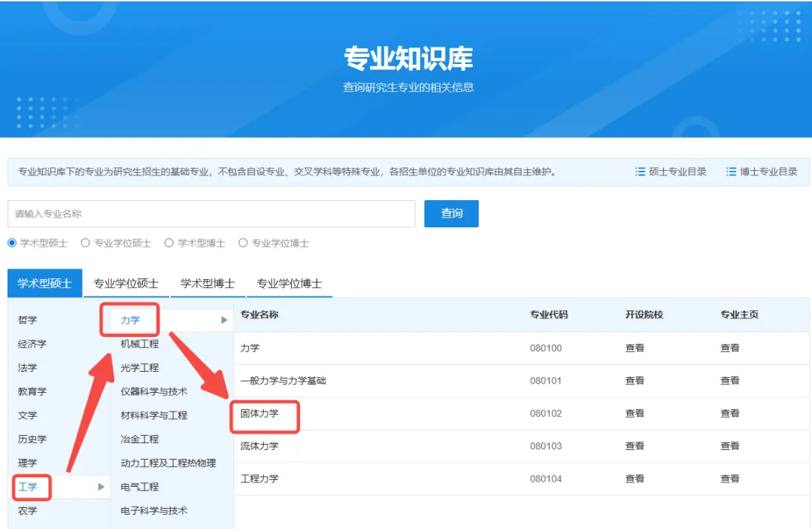Switch to the 学术型博士 tab

[208, 284]
